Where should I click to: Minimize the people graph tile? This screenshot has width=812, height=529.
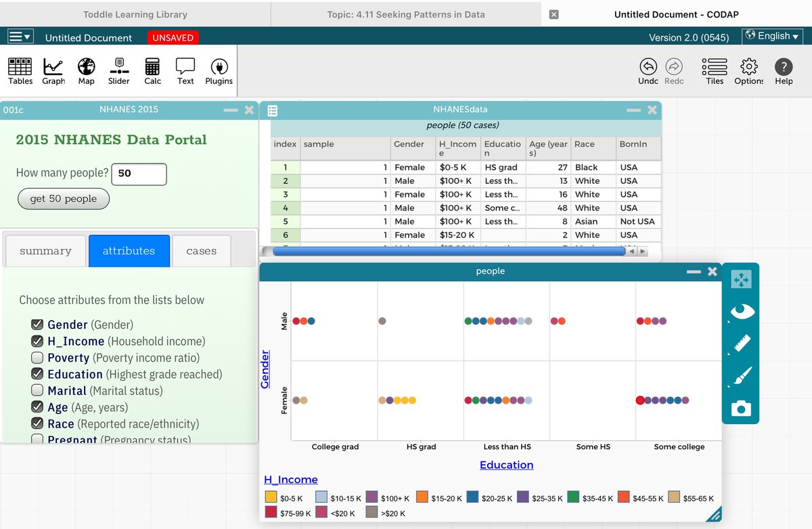pos(694,271)
